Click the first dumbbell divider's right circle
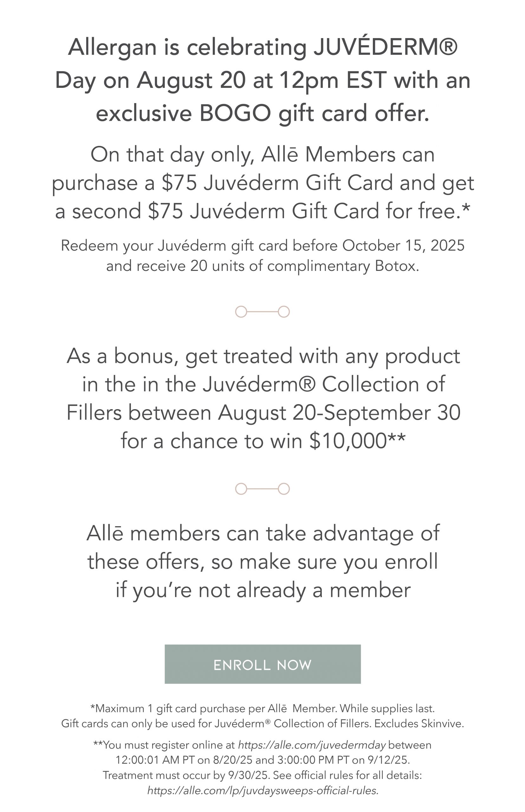 click(x=284, y=312)
